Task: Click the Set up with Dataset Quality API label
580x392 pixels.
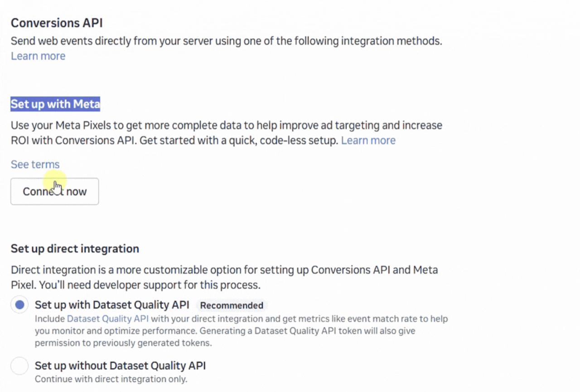Action: click(112, 305)
